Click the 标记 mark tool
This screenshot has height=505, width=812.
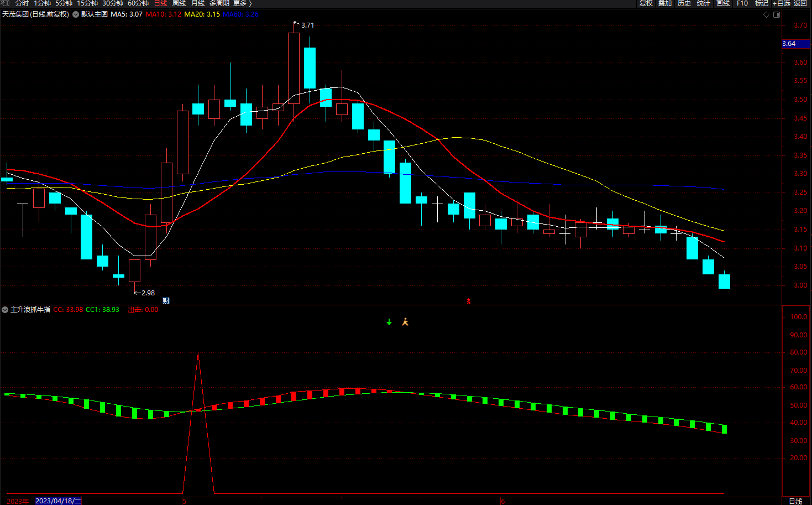(x=762, y=3)
